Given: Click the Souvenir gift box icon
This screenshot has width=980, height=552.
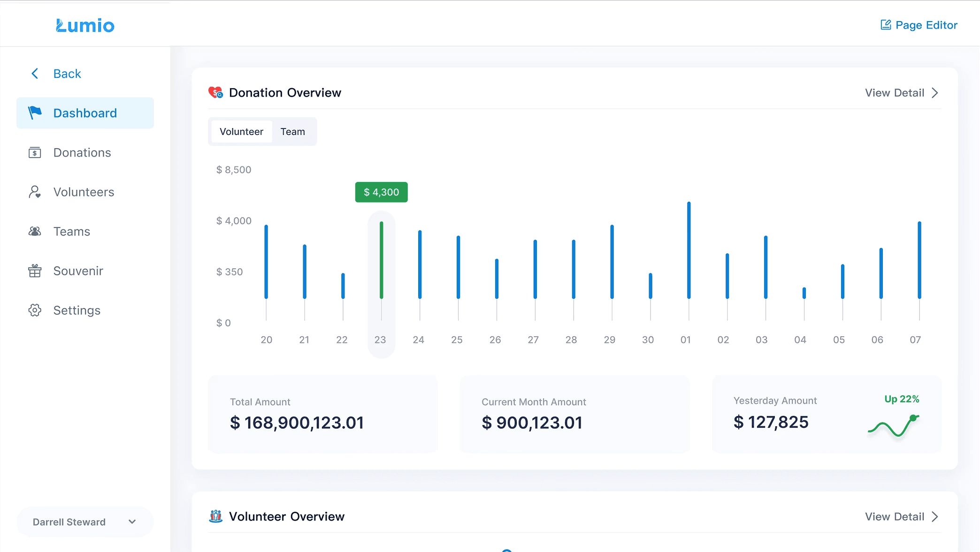Looking at the screenshot, I should pos(35,271).
